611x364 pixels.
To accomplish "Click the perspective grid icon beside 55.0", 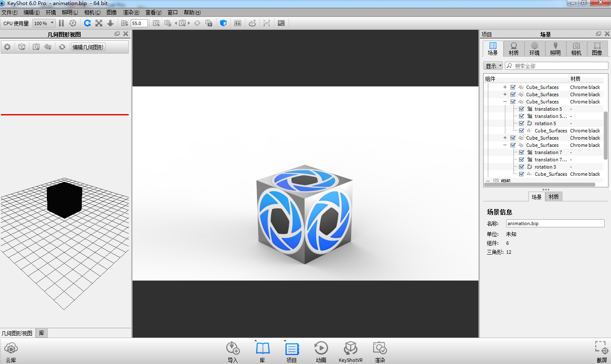I will point(124,23).
